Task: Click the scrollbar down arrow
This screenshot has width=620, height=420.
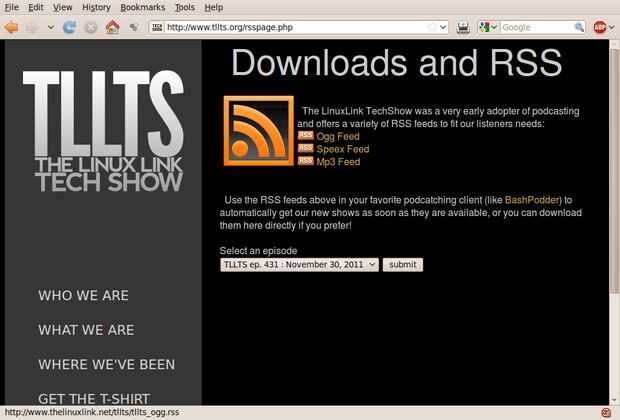Action: coord(614,401)
